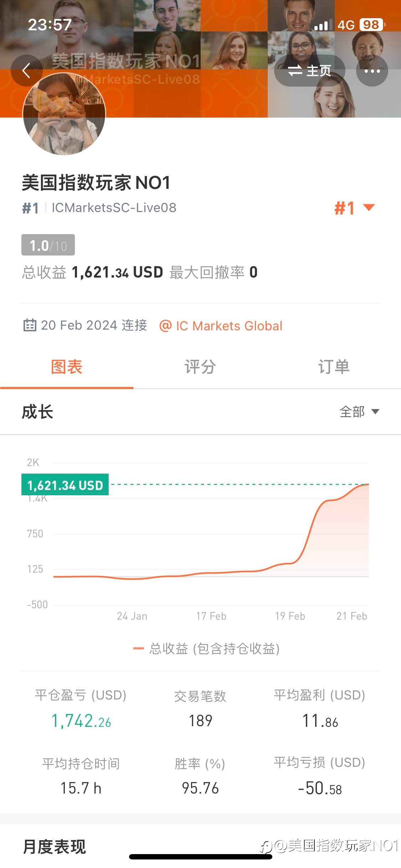Tap the 主页 switch button
The image size is (401, 868).
tap(309, 71)
